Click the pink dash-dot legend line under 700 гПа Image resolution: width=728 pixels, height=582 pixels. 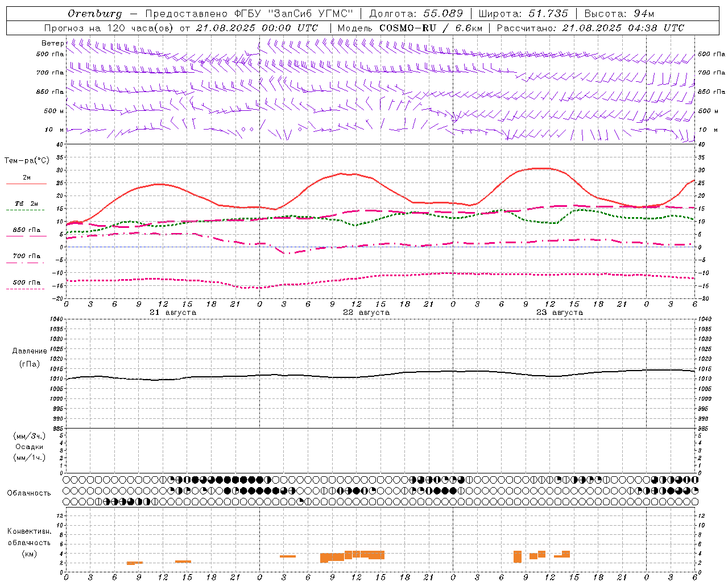25,263
